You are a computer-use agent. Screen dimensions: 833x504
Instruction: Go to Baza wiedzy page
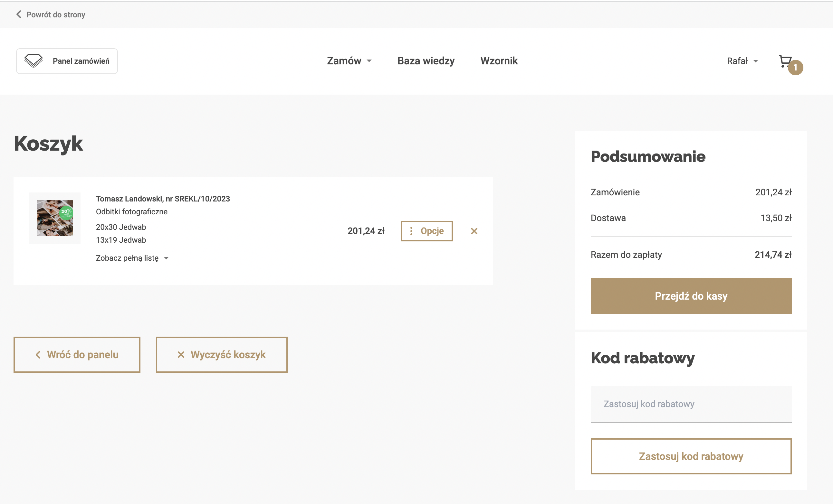tap(426, 61)
